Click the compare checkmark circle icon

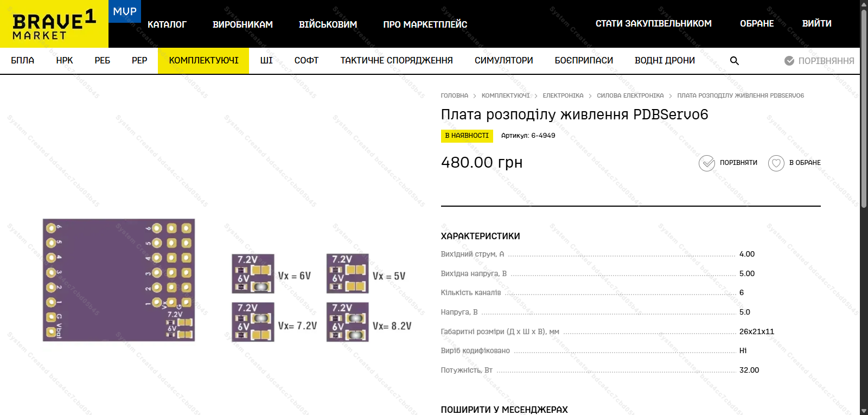coord(707,163)
